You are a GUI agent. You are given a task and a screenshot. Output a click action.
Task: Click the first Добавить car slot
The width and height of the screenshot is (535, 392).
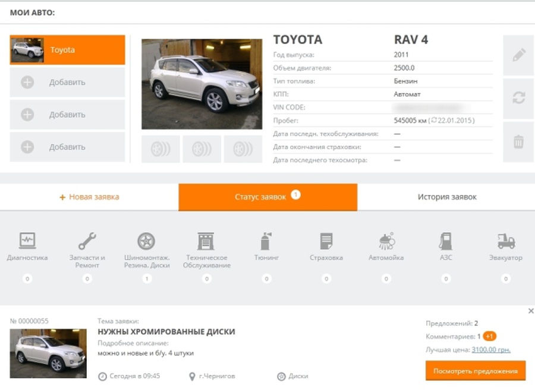pyautogui.click(x=67, y=82)
